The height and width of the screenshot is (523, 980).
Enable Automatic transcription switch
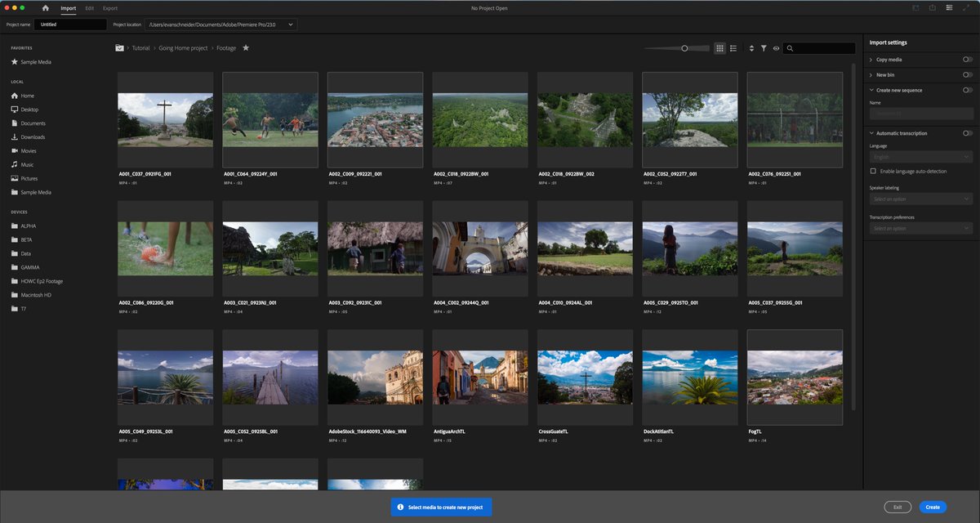tap(968, 133)
